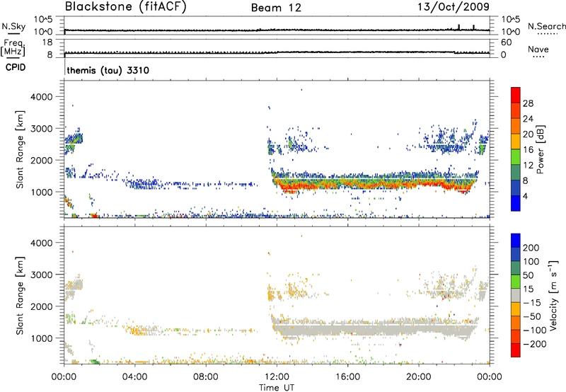
Task: Click the 'N.Sky' legend label
Action: pyautogui.click(x=13, y=26)
